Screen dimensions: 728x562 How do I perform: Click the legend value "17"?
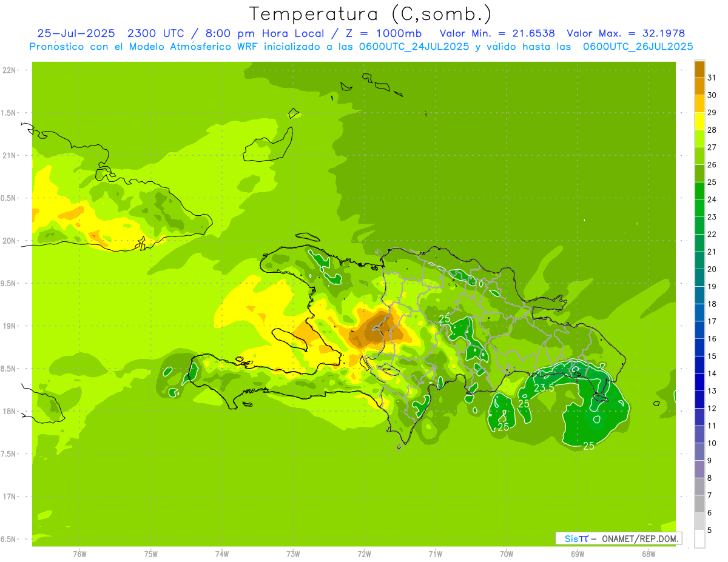coord(712,321)
